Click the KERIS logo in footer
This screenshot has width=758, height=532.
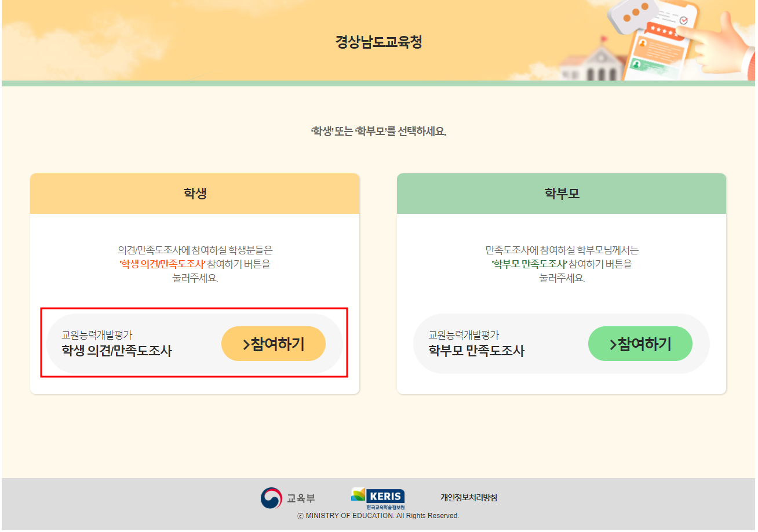point(378,498)
